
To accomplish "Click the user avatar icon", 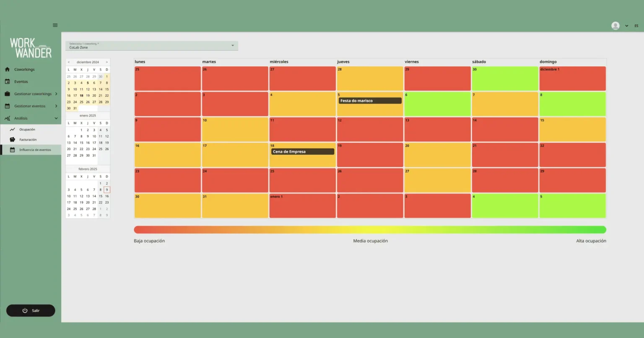I will 615,25.
